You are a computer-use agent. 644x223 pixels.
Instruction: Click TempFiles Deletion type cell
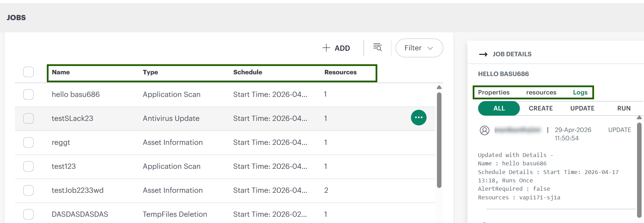pyautogui.click(x=175, y=214)
